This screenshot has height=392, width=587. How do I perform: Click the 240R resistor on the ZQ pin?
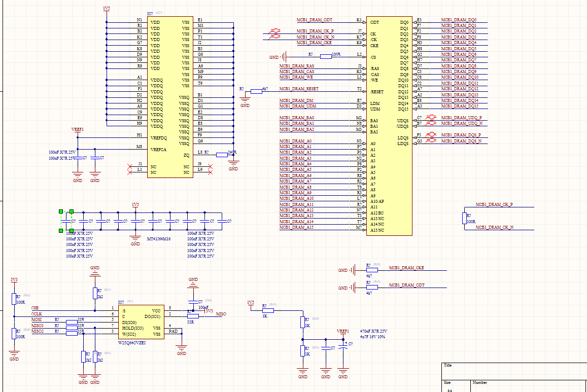[x=222, y=155]
